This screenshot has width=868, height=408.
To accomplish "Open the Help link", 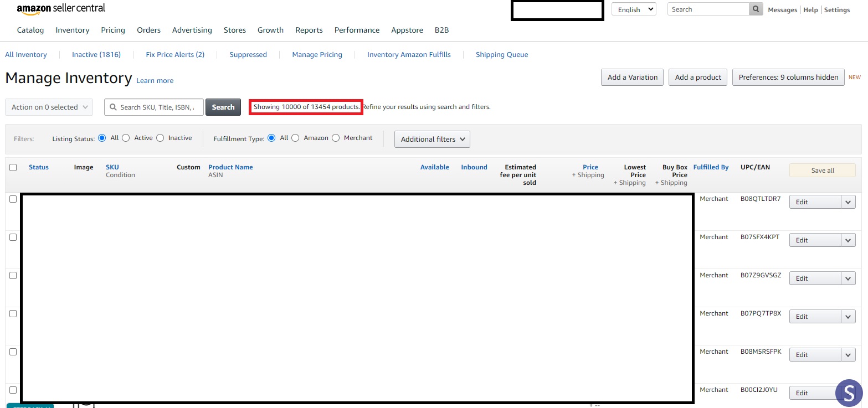I will click(x=810, y=10).
